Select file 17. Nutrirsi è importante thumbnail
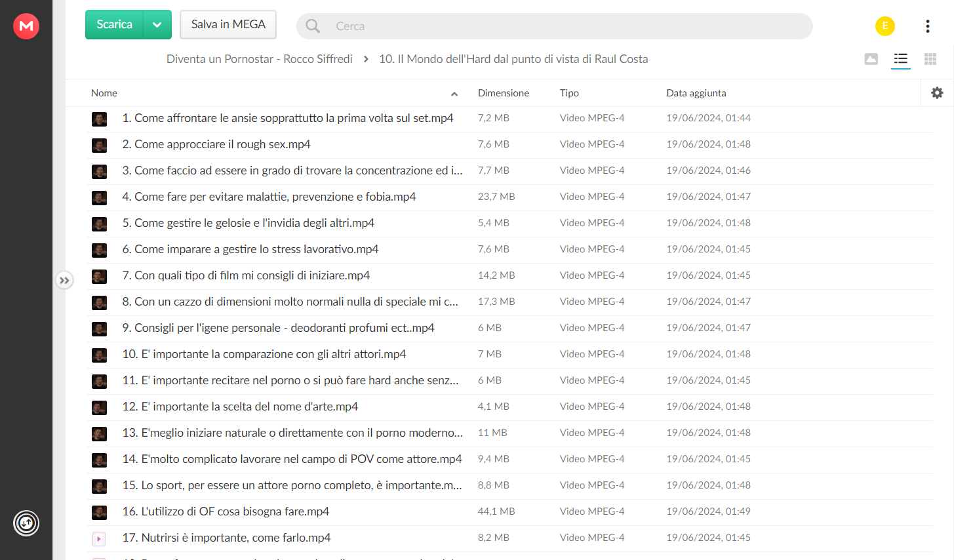 [99, 539]
